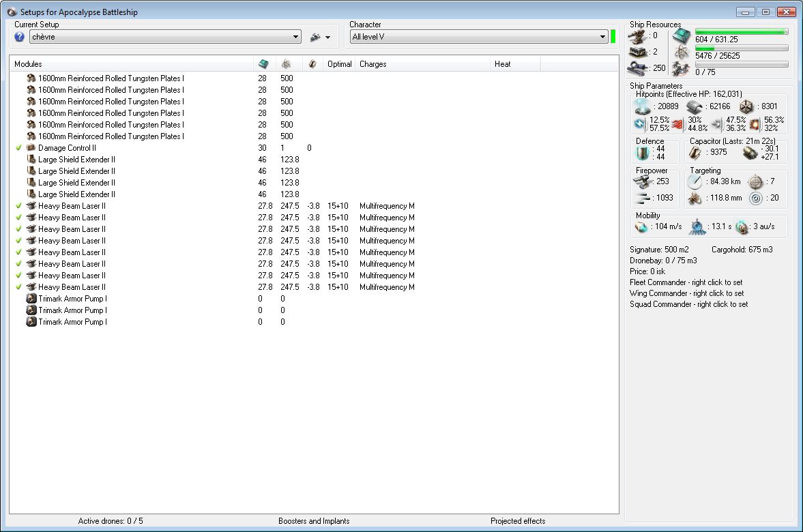This screenshot has height=532, width=803.
Task: Click the Price: 0 isk text
Action: [647, 271]
